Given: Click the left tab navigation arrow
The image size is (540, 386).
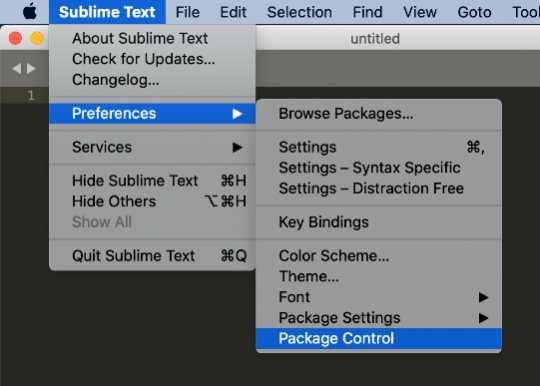Looking at the screenshot, I should click(17, 69).
